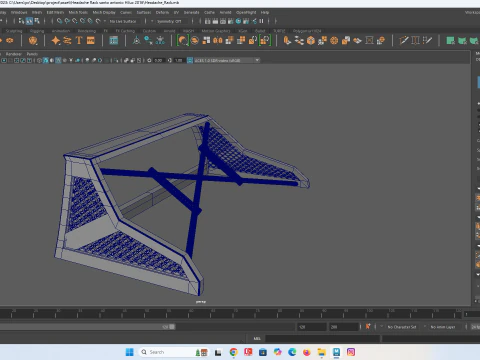Switch to the Rendering shelf tab

tap(87, 31)
